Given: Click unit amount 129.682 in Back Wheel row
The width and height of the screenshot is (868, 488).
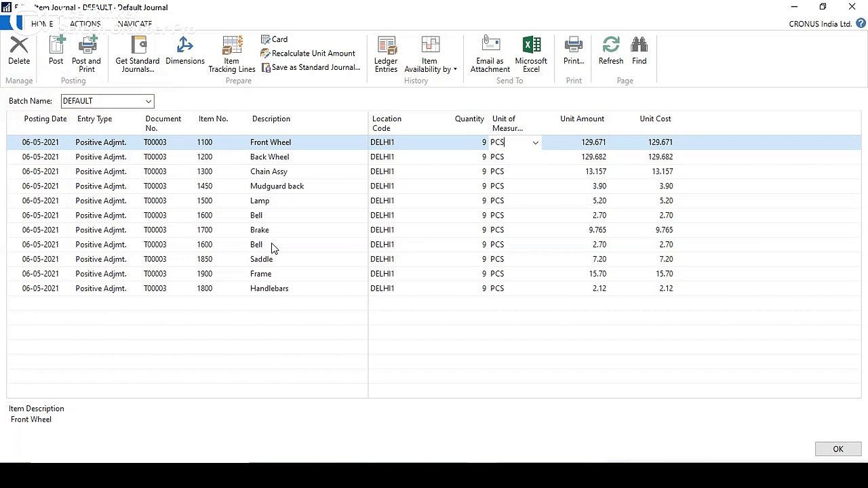Looking at the screenshot, I should point(593,157).
